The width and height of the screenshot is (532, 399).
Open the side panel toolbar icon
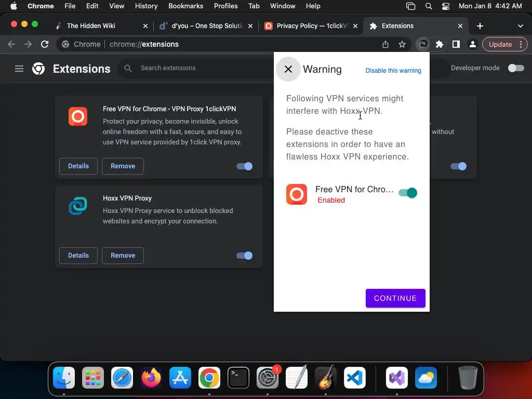coord(456,44)
